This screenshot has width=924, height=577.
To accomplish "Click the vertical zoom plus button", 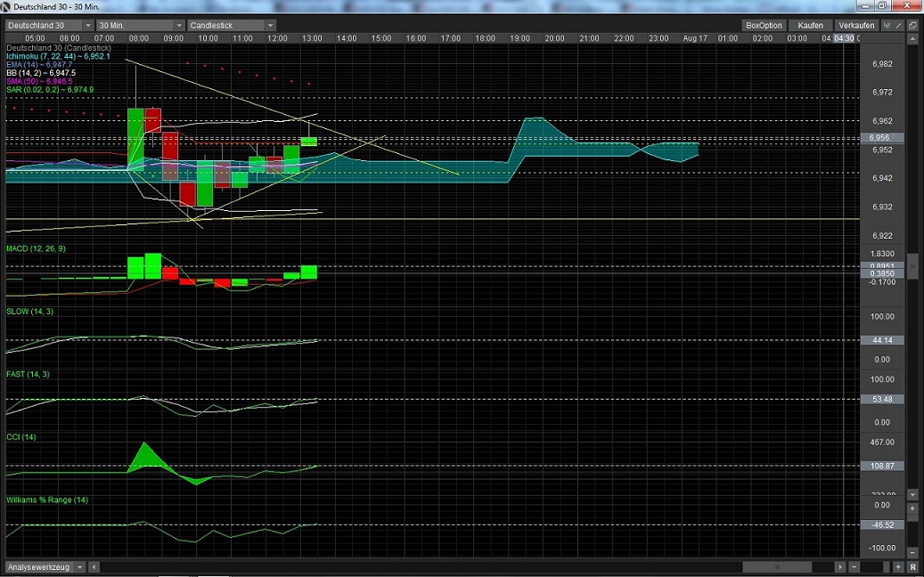I will pos(912,508).
